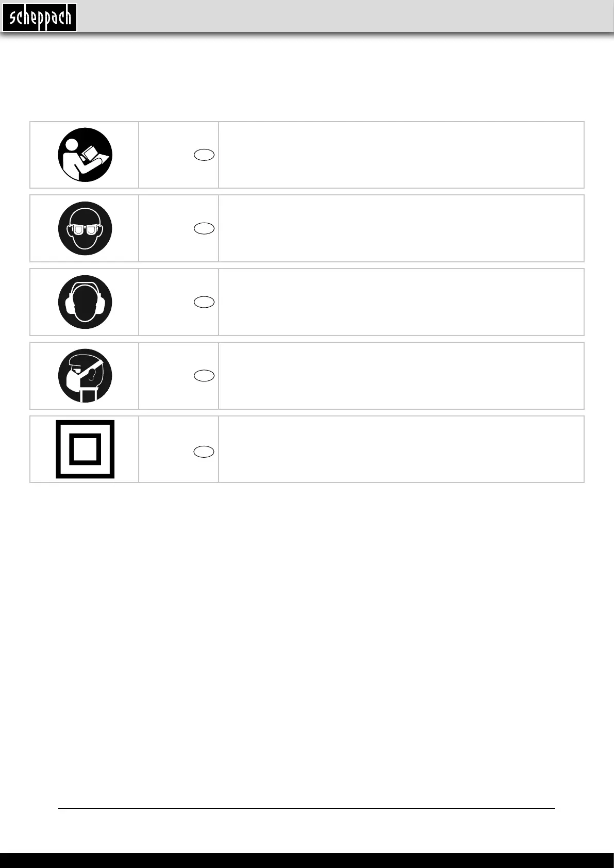
Task: Click the oval beside the safety goggles symbol
Action: click(205, 229)
